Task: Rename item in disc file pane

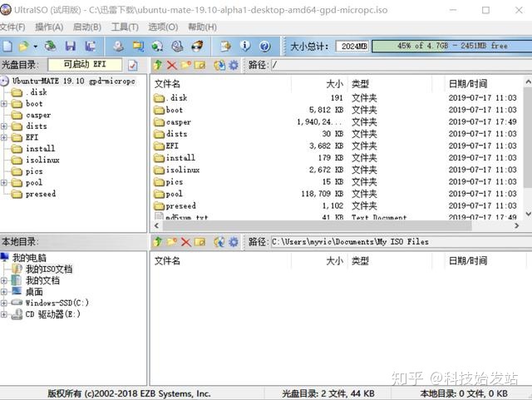Action: 199,65
